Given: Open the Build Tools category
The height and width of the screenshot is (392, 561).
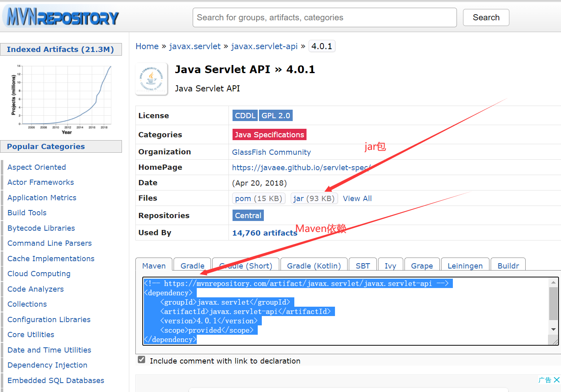Looking at the screenshot, I should 27,212.
